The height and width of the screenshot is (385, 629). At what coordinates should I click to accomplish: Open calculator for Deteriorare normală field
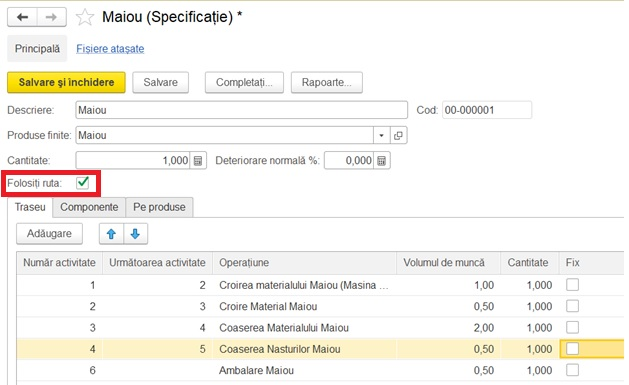pos(381,161)
